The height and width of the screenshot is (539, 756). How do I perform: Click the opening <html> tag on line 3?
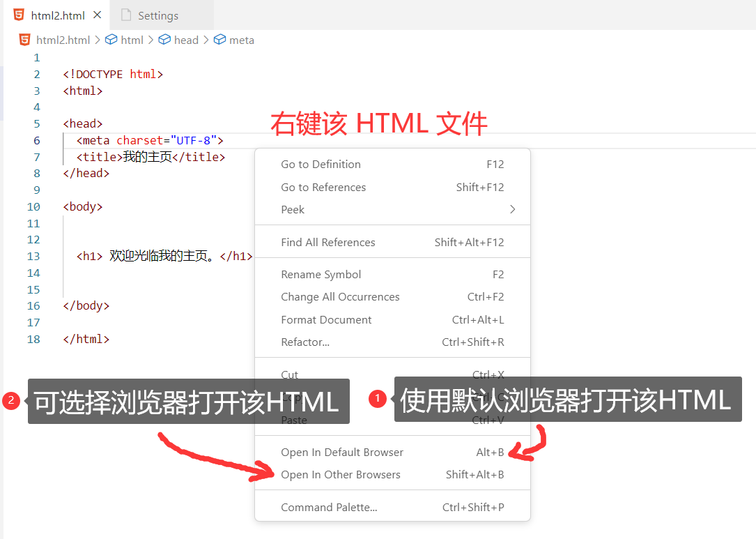pos(82,91)
